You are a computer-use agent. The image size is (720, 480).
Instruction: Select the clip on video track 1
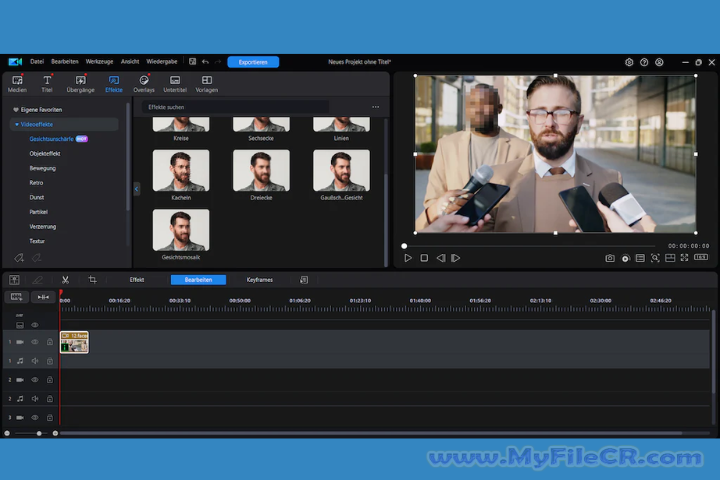point(74,342)
